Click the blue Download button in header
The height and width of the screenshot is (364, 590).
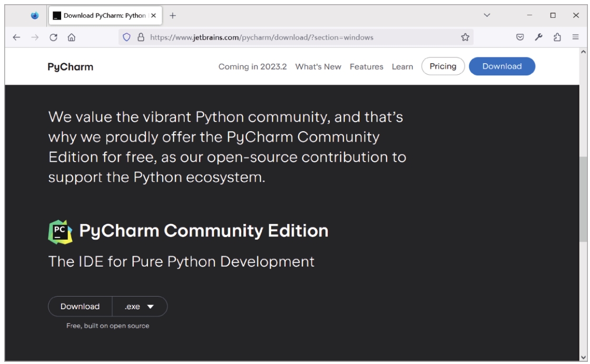(501, 66)
